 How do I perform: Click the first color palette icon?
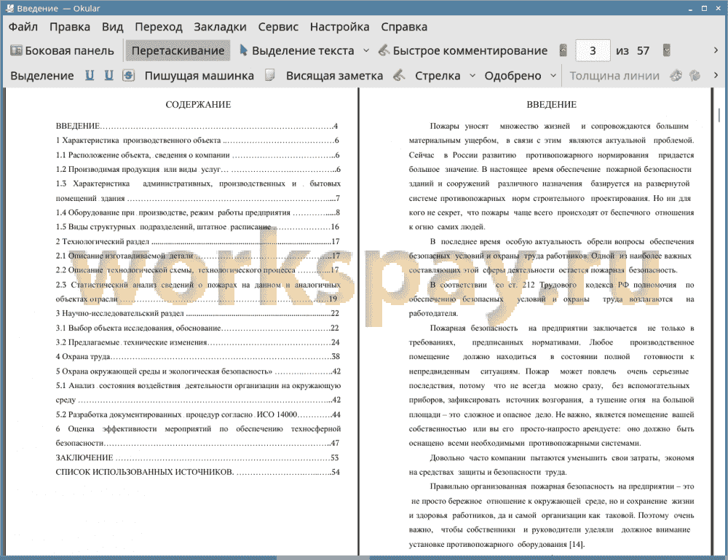tap(676, 75)
